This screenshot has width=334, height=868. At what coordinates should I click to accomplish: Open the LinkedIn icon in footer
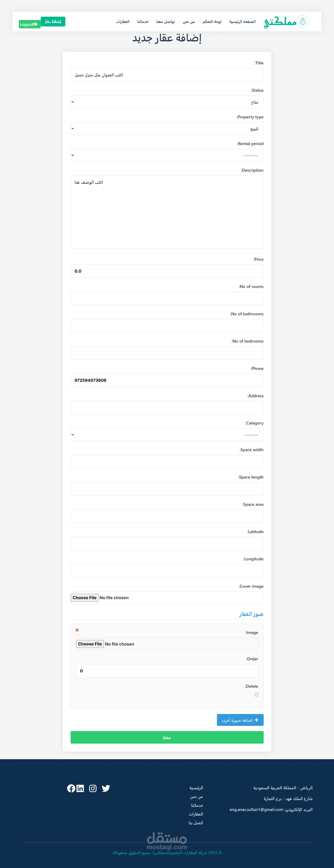coord(80,788)
